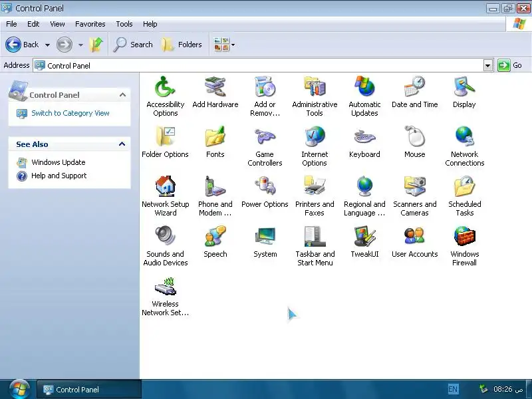Open Power Options icon
The height and width of the screenshot is (399, 532).
pos(265,192)
